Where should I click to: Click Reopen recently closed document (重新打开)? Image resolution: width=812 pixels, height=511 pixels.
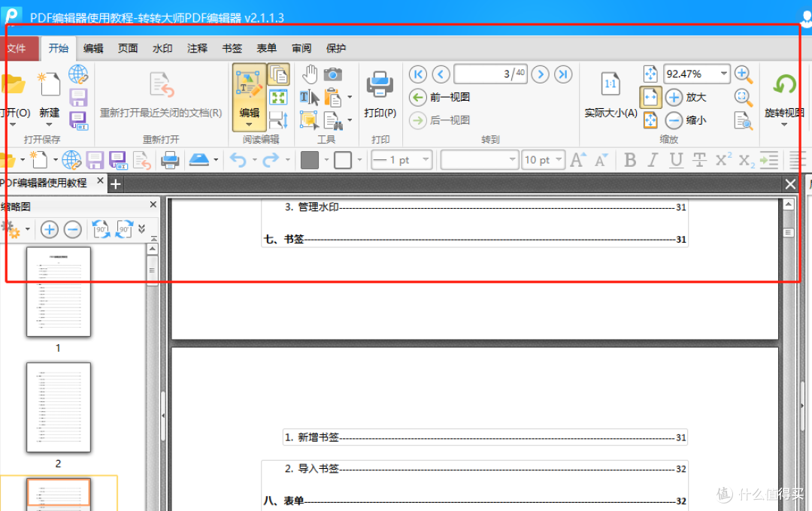161,94
